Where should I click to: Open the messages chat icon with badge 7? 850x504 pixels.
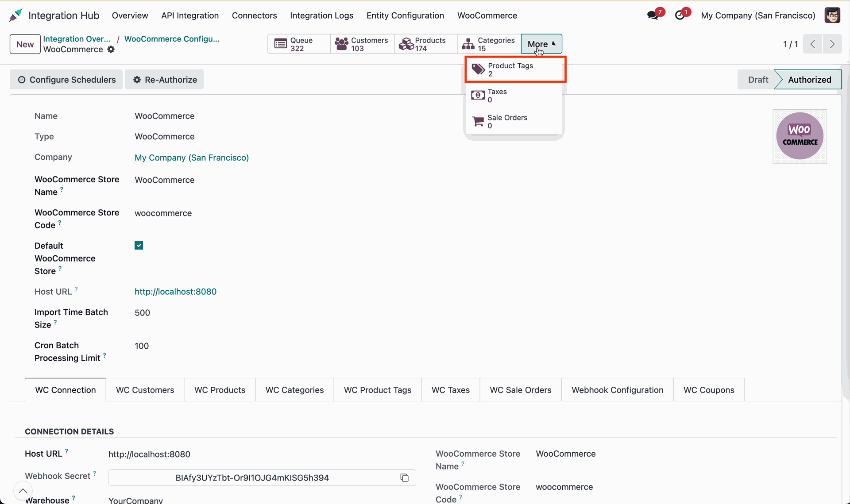pos(653,15)
